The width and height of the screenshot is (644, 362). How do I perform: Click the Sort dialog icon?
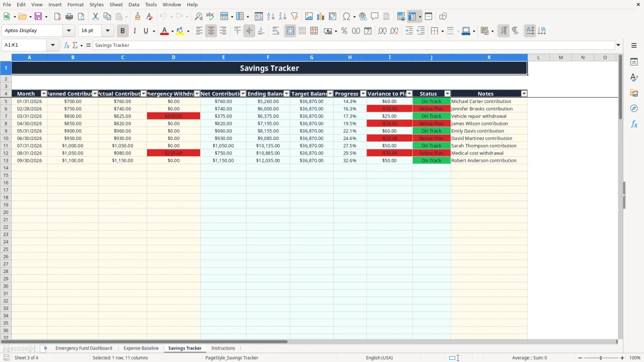pos(259,17)
